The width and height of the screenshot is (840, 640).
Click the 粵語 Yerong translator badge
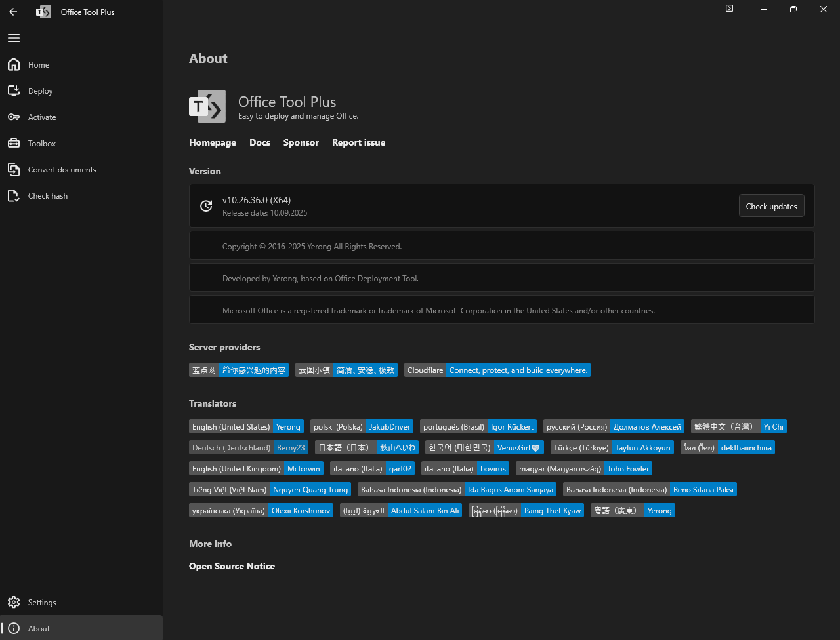click(x=633, y=511)
